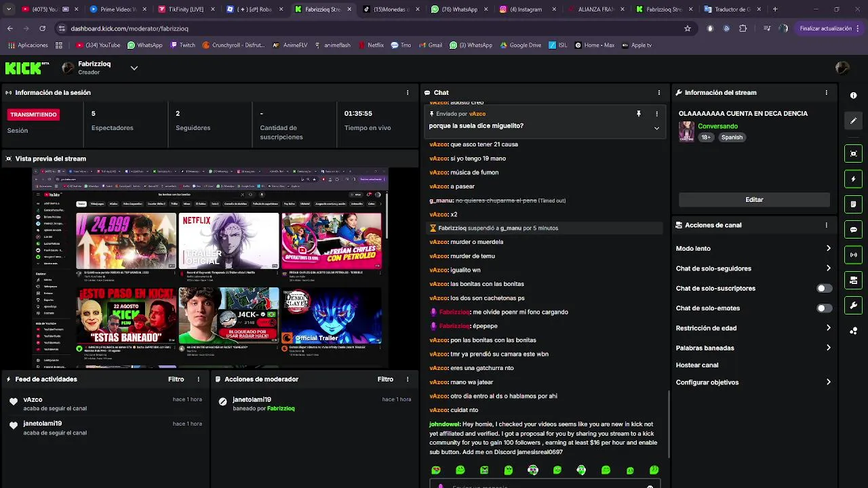Viewport: 868px width, 488px height.
Task: Click the chat message input field
Action: click(545, 485)
